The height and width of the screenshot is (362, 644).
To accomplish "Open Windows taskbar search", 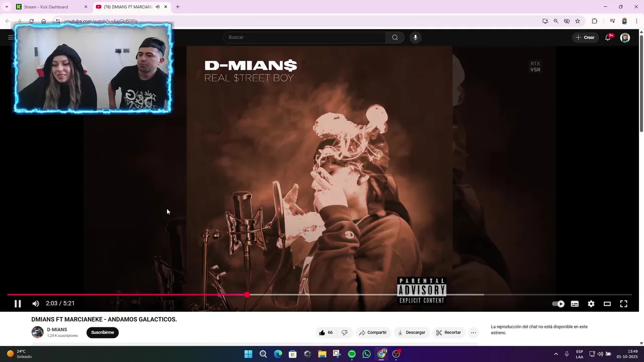I will click(263, 354).
